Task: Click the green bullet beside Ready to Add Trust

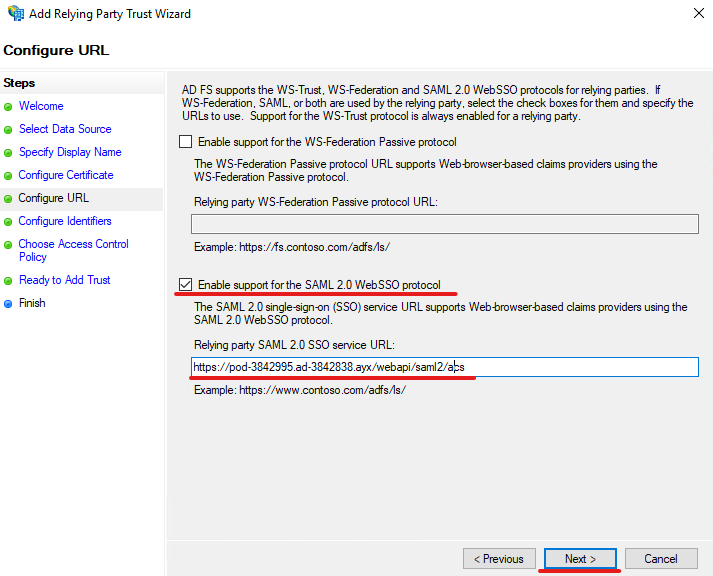Action: (x=8, y=281)
